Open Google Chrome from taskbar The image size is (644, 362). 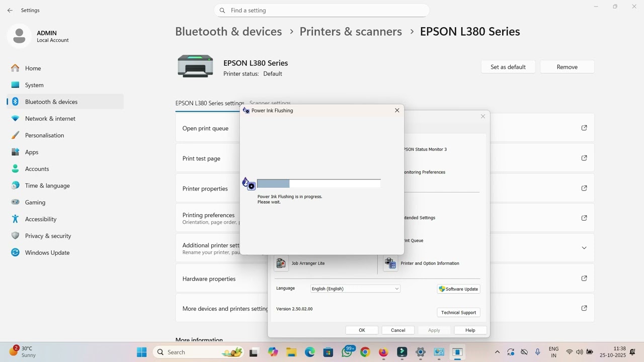tap(365, 352)
